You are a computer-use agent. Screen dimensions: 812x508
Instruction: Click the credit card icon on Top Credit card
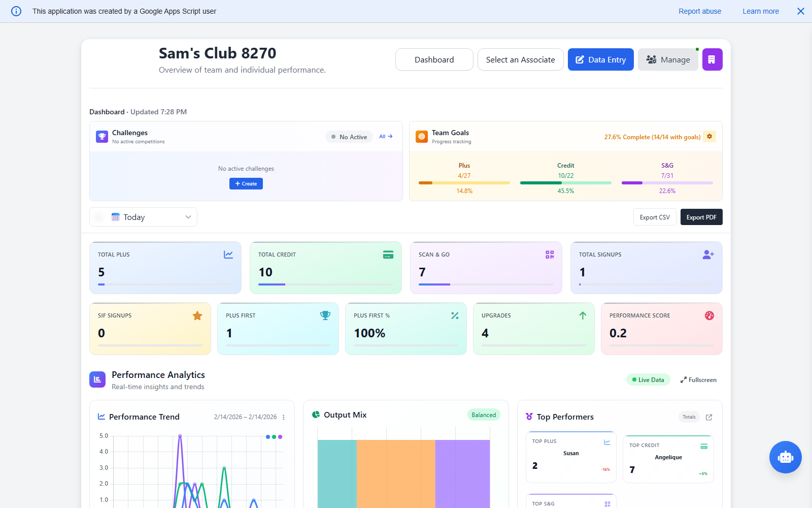704,446
